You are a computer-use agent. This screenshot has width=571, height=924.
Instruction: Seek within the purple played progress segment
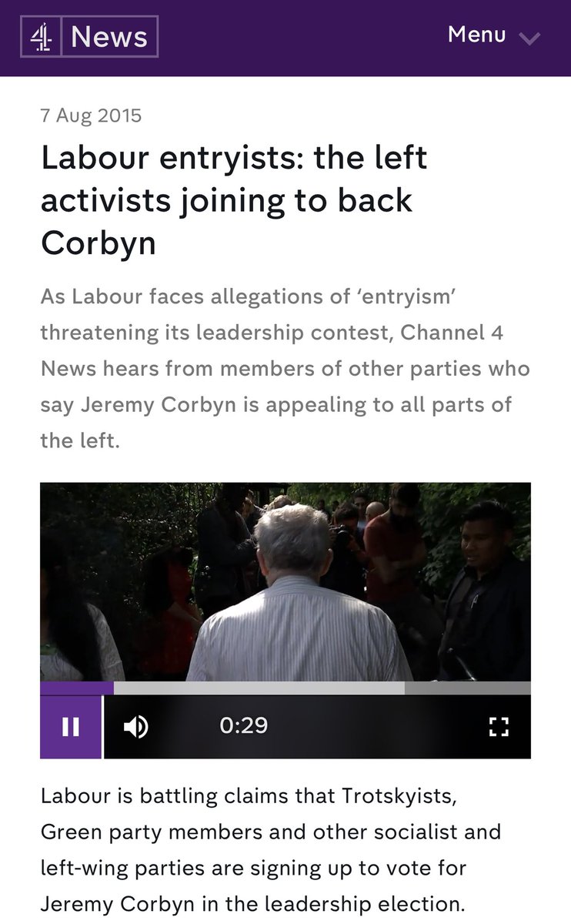[x=77, y=688]
